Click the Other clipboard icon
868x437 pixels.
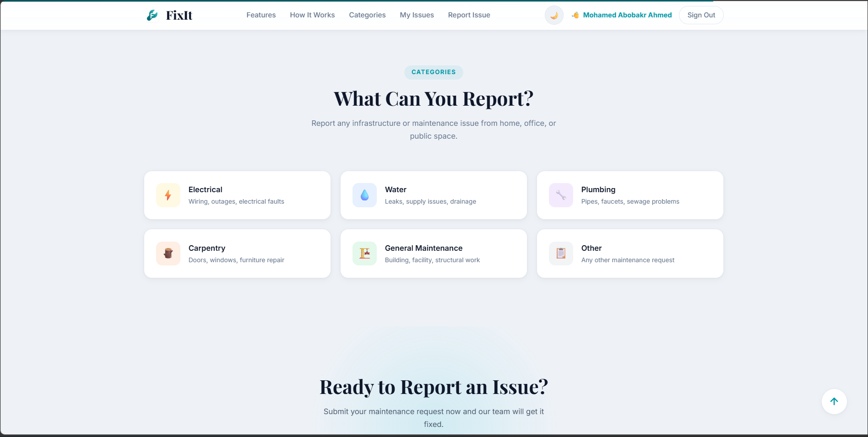pyautogui.click(x=561, y=254)
